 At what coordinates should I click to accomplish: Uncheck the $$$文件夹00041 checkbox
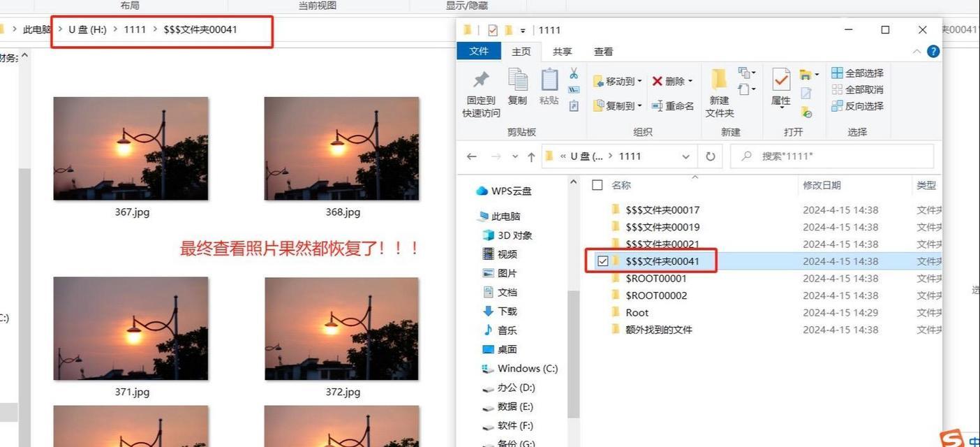(602, 261)
